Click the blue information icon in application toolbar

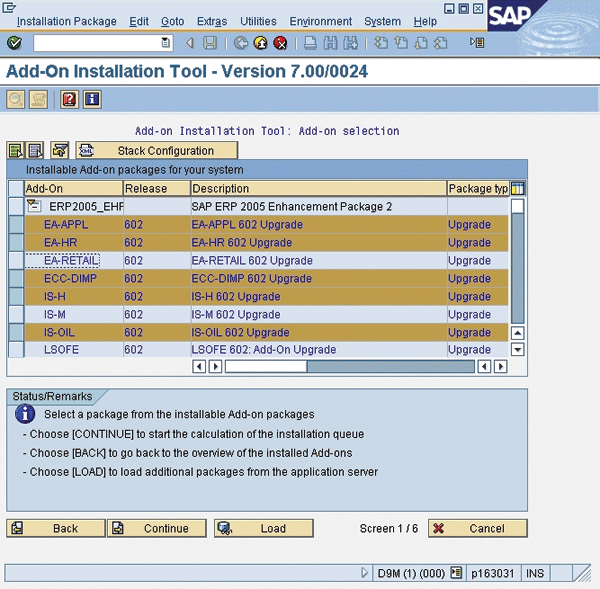92,100
